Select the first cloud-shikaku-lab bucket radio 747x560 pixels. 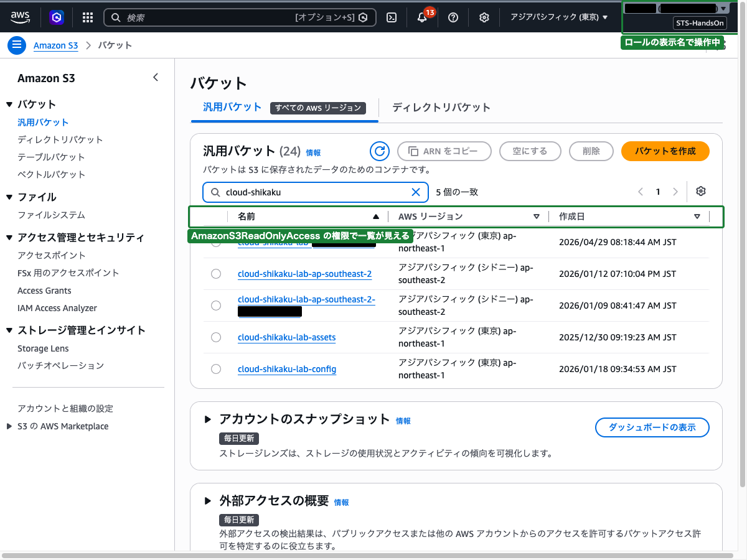point(216,242)
